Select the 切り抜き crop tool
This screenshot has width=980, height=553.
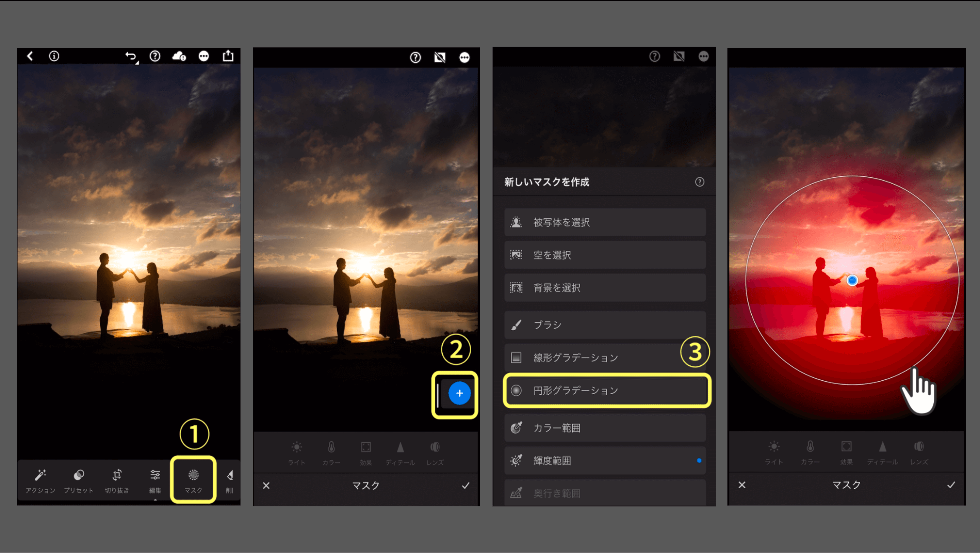coord(117,480)
